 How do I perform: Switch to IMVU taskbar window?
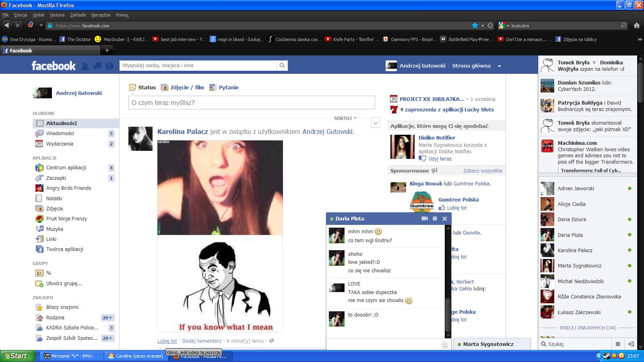(72, 356)
